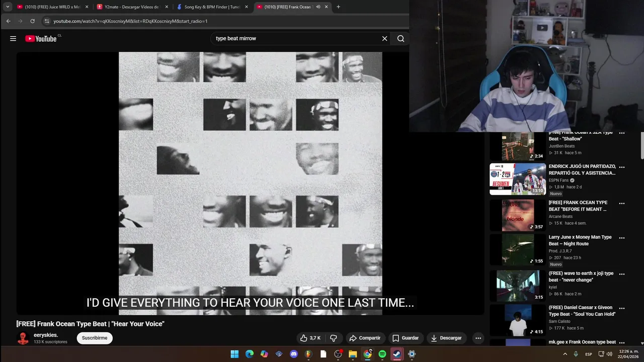Share the video with Compartir
This screenshot has width=644, height=362.
tap(366, 338)
